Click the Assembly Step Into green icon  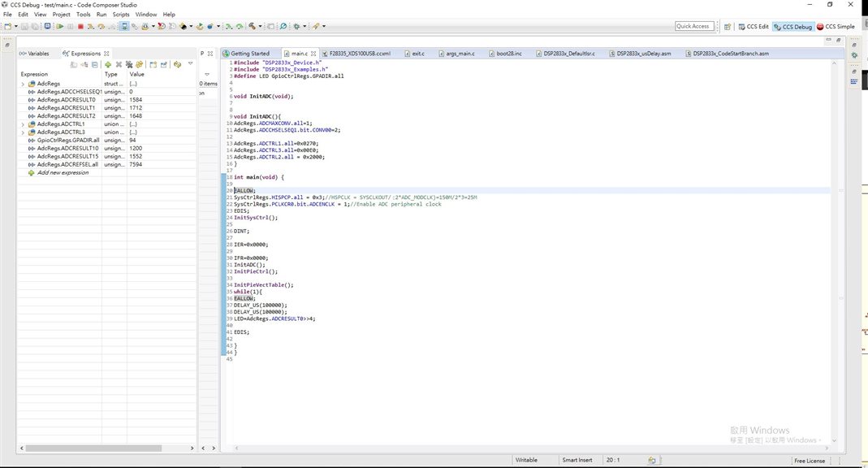228,26
